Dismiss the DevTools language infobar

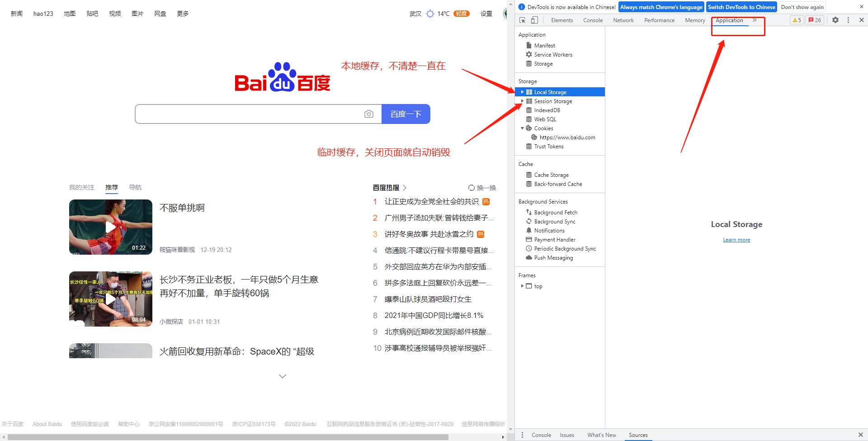click(861, 7)
